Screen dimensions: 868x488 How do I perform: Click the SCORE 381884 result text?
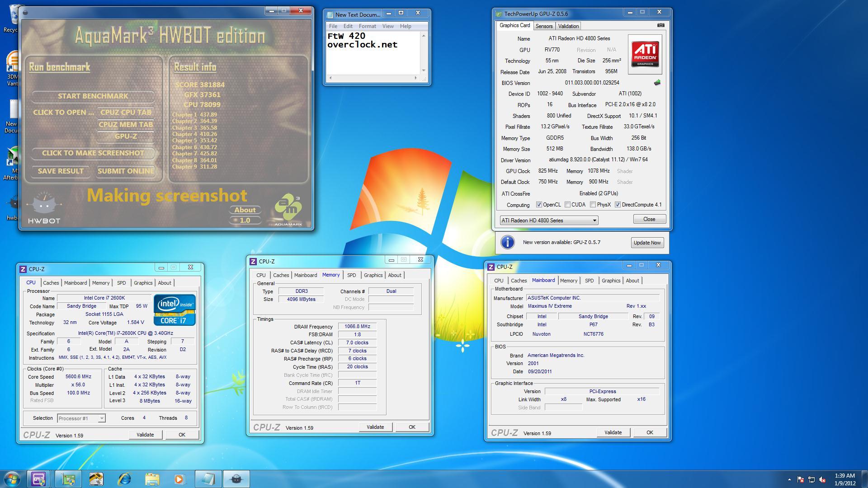pos(200,84)
